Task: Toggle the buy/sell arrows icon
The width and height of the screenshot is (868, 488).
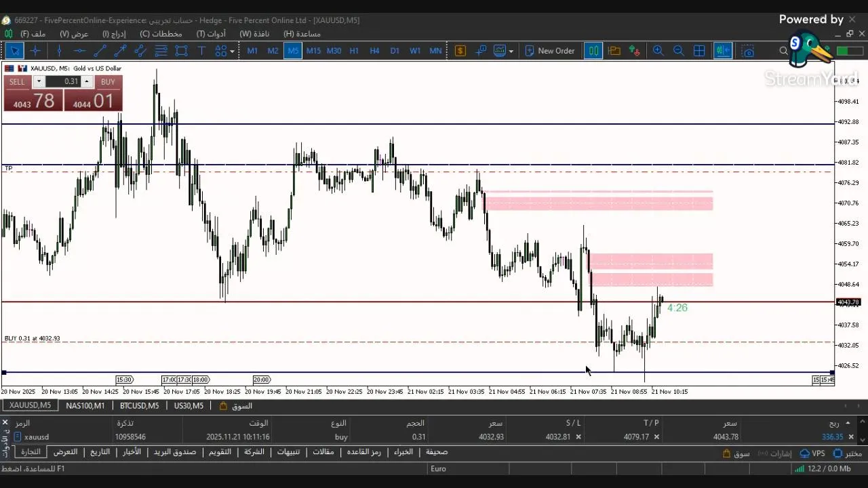Action: pos(635,51)
